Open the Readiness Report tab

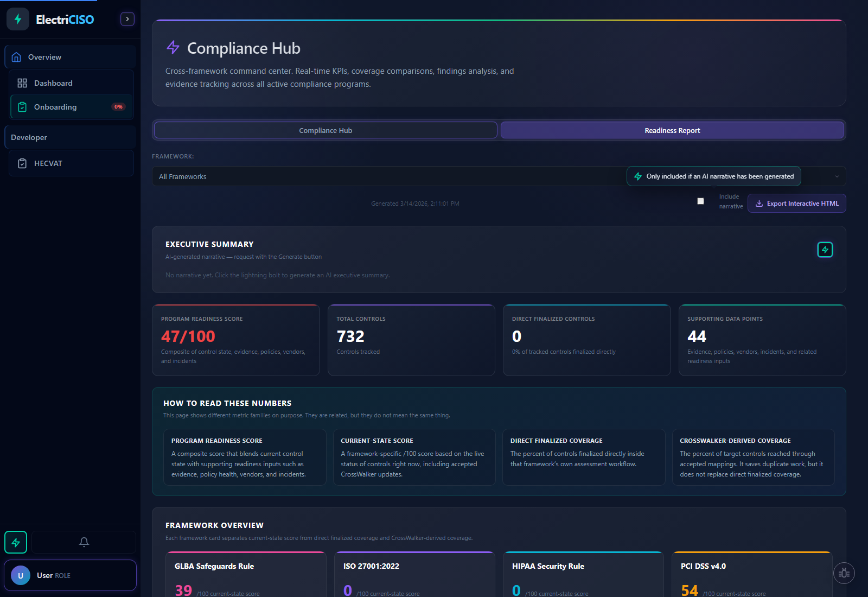(x=672, y=130)
